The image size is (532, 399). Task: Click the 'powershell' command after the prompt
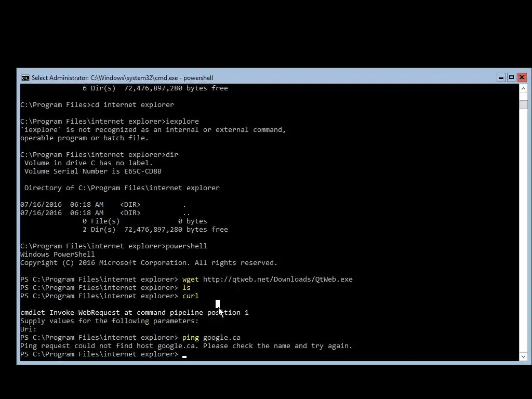point(187,246)
